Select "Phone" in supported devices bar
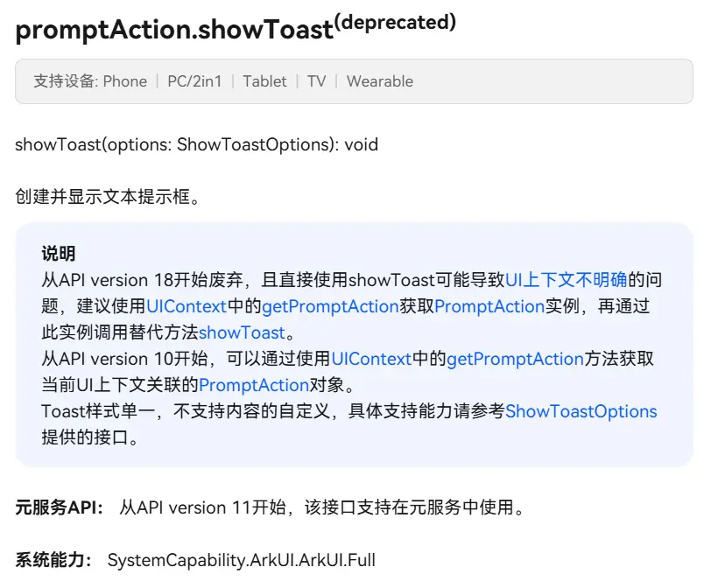Image resolution: width=725 pixels, height=588 pixels. tap(125, 81)
